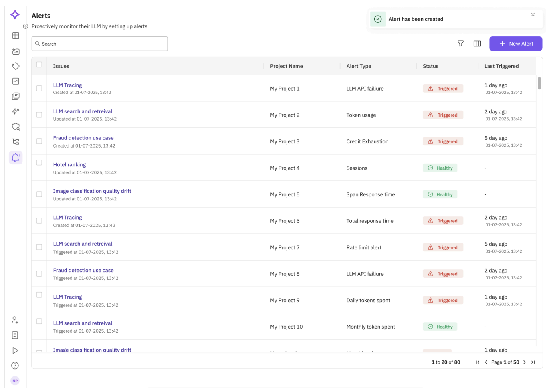Click the column settings icon near New Alert

(x=477, y=43)
